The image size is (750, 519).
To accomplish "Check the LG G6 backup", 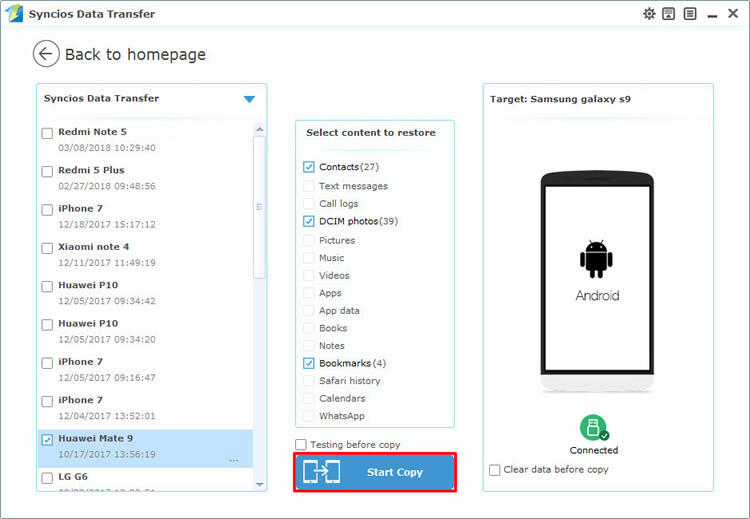I will tap(47, 477).
